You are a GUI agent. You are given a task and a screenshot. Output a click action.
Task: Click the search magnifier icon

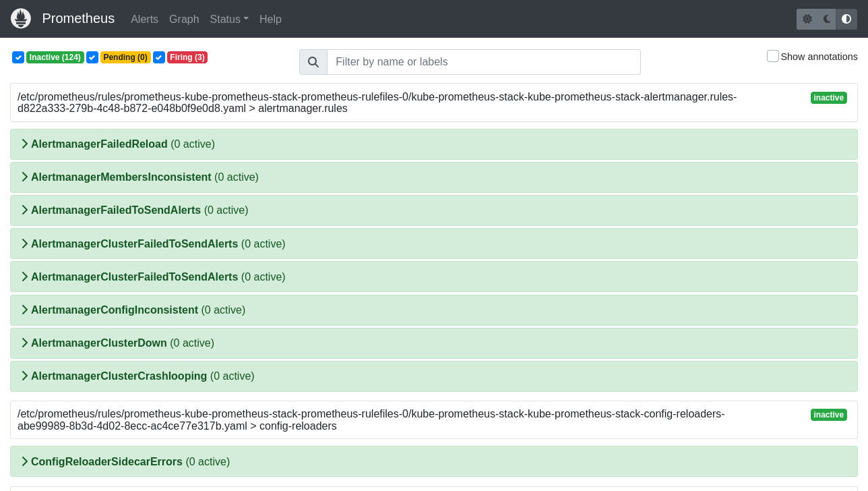coord(313,62)
